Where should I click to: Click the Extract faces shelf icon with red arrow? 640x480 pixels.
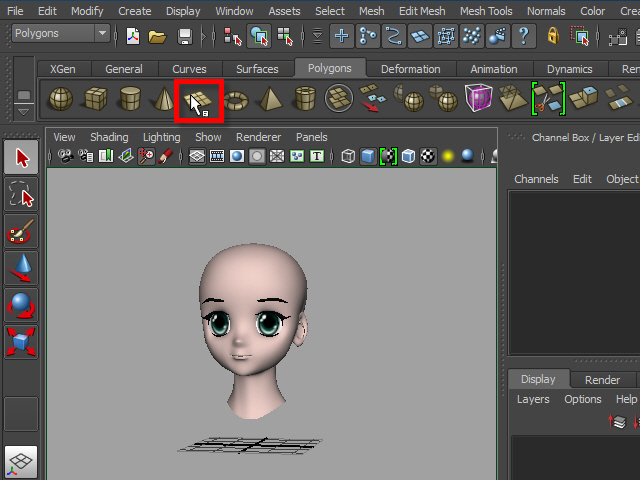(372, 98)
